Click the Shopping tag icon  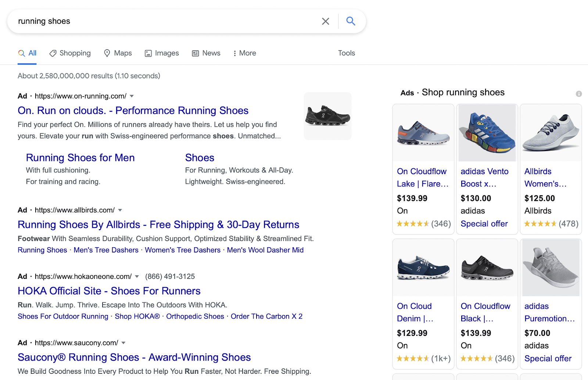[53, 53]
